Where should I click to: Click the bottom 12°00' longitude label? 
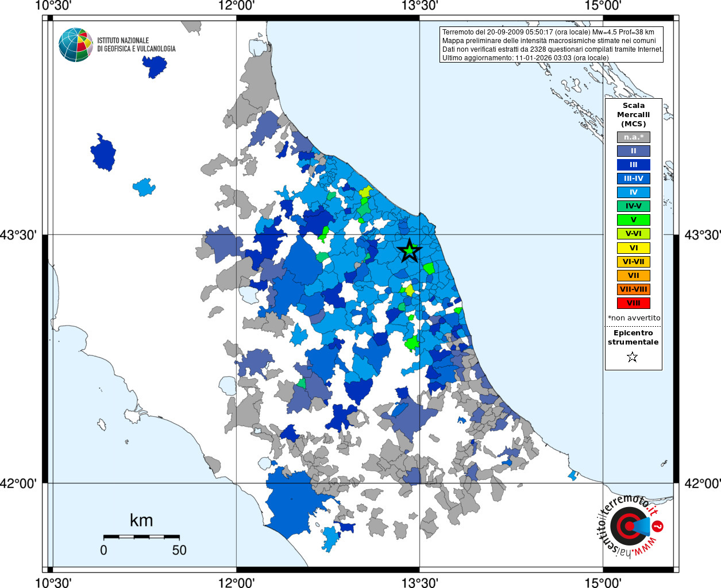[x=236, y=583]
